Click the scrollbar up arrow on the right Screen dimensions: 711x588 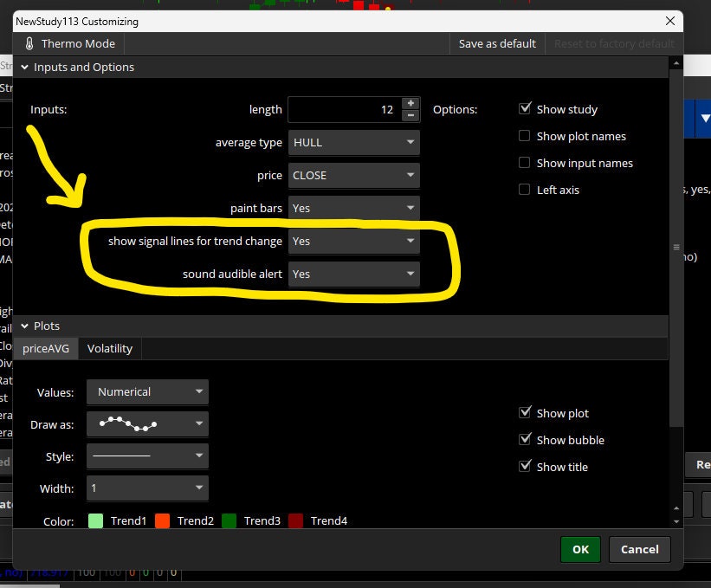tap(676, 62)
